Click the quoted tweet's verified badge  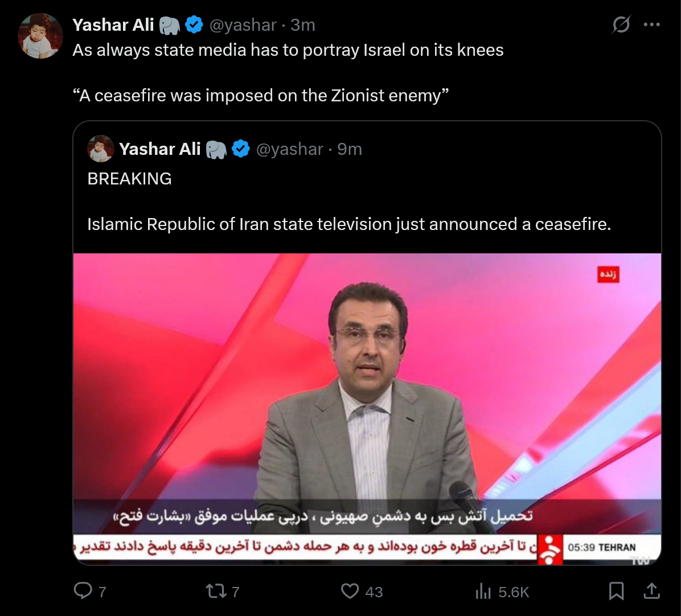tap(241, 149)
